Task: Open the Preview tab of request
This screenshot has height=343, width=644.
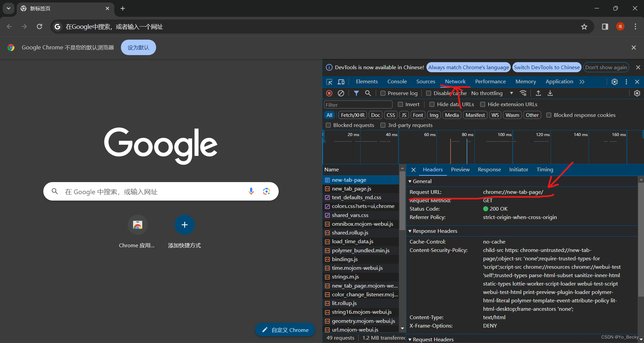Action: pyautogui.click(x=460, y=170)
